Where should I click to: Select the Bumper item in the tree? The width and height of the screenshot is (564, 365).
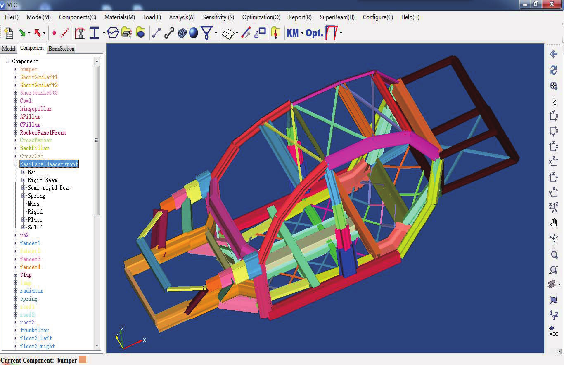click(x=29, y=69)
